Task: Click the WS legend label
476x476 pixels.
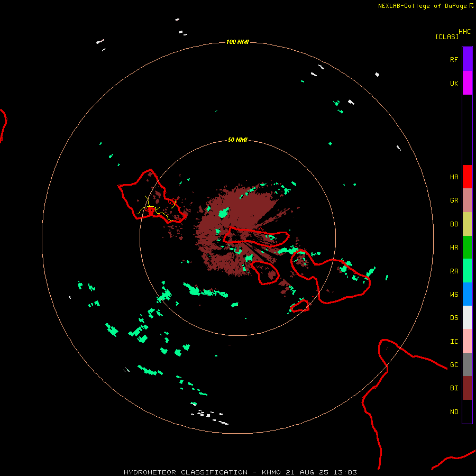Action: click(454, 295)
